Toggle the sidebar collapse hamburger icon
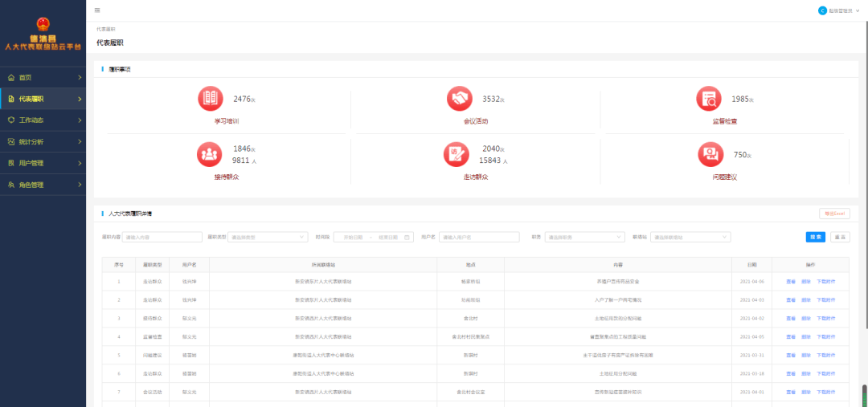 [97, 10]
